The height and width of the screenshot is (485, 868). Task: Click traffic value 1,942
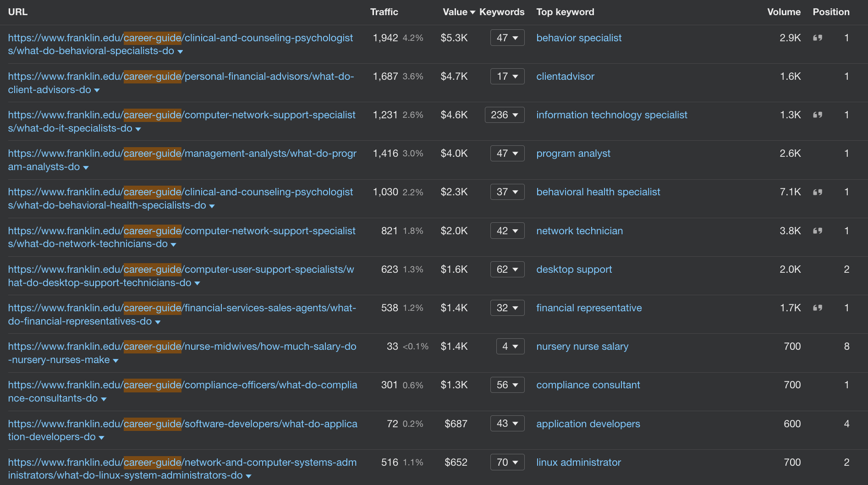pos(385,38)
